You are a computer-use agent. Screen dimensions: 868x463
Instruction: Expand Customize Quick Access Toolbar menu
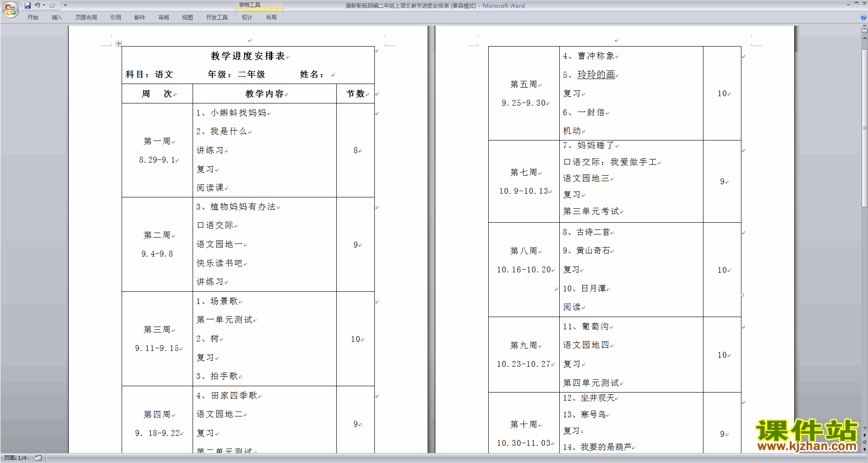coord(65,5)
